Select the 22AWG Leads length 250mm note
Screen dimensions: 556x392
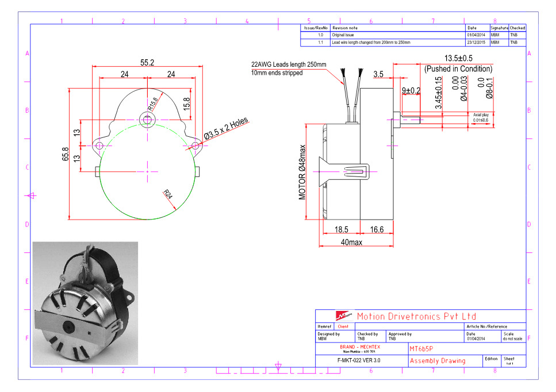[289, 64]
